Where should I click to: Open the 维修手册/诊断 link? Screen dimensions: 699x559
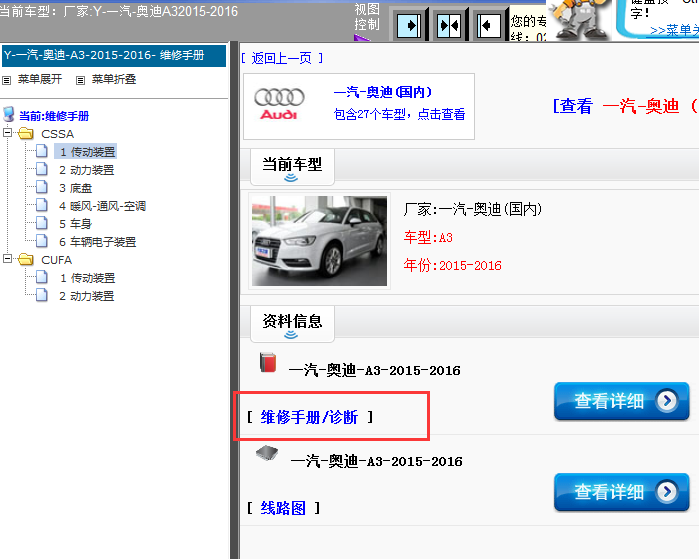[x=309, y=417]
